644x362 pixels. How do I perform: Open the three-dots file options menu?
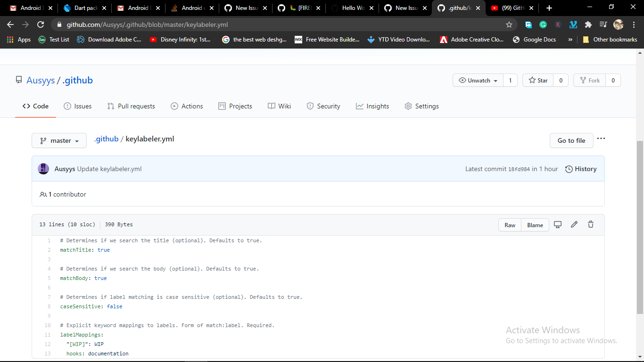tap(601, 139)
